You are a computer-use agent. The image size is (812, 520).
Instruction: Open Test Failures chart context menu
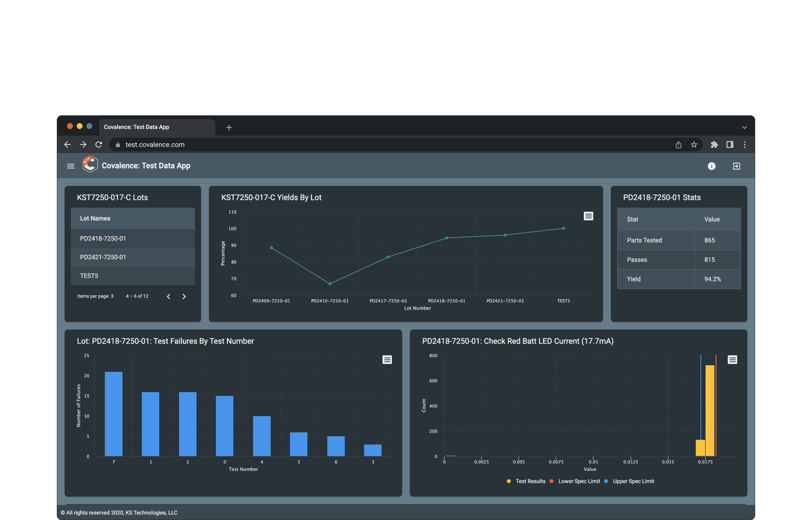click(387, 360)
